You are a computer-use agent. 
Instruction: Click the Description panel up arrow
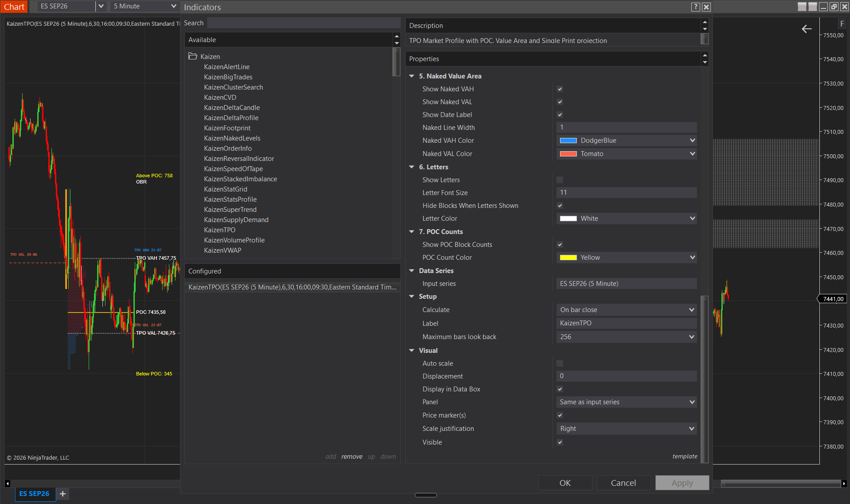[705, 22]
